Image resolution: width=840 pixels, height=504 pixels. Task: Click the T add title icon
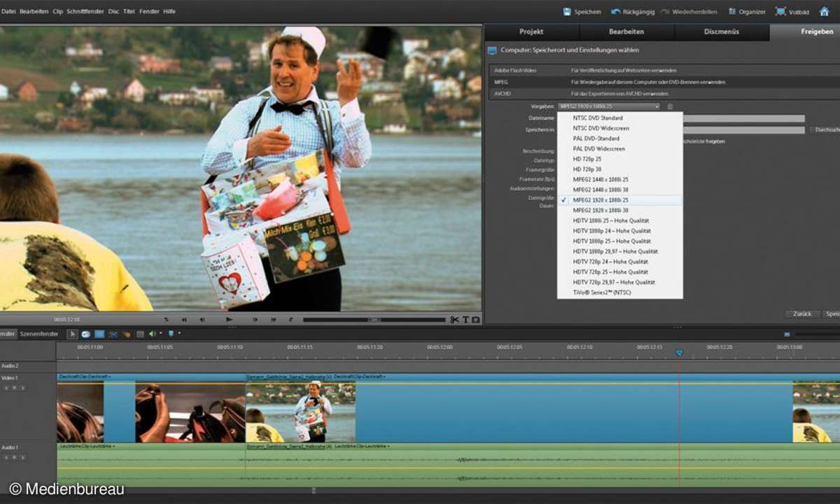pyautogui.click(x=465, y=320)
